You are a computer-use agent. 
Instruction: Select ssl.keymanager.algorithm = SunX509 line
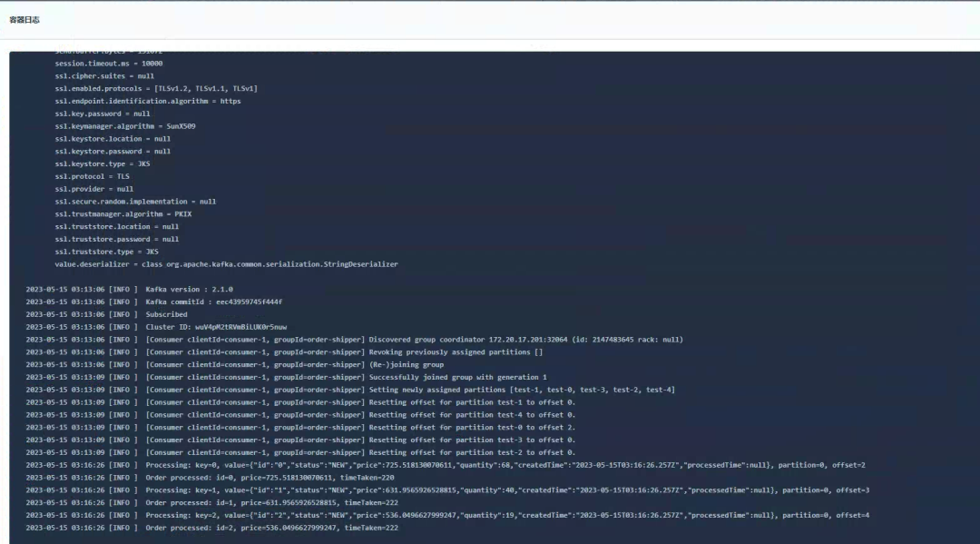click(125, 125)
